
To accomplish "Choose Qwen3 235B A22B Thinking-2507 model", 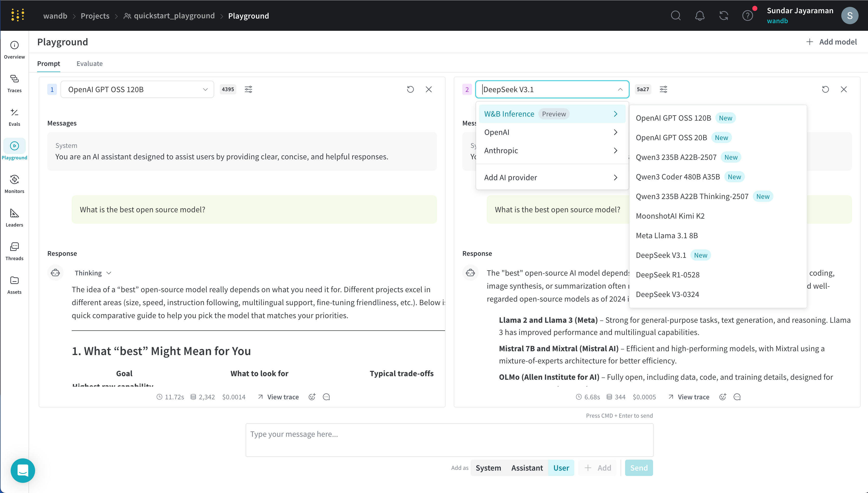I will [718, 196].
